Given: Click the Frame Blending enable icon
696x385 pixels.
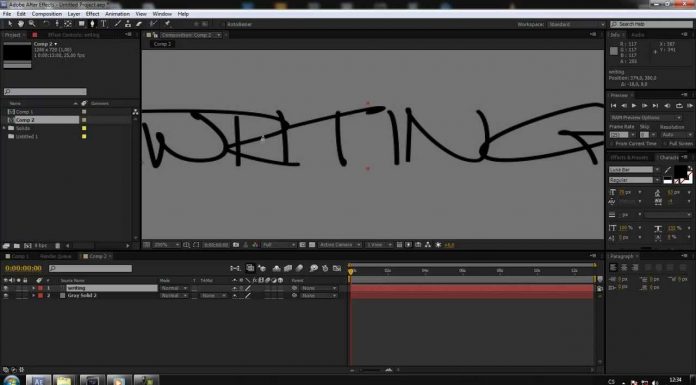Looking at the screenshot, I should 288,268.
